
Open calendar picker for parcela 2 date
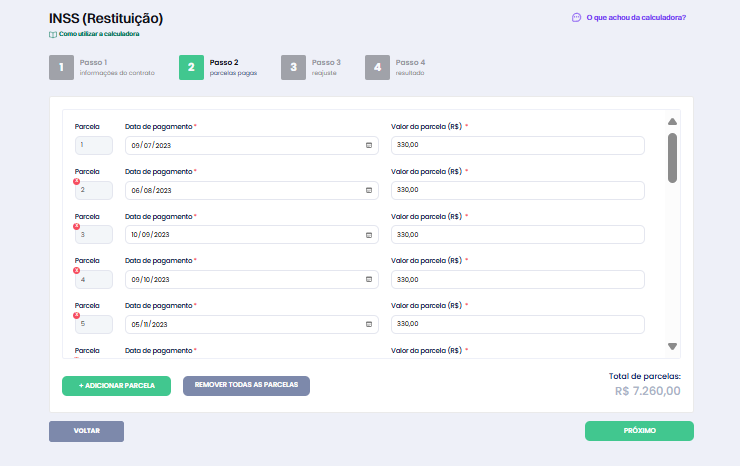(x=368, y=190)
